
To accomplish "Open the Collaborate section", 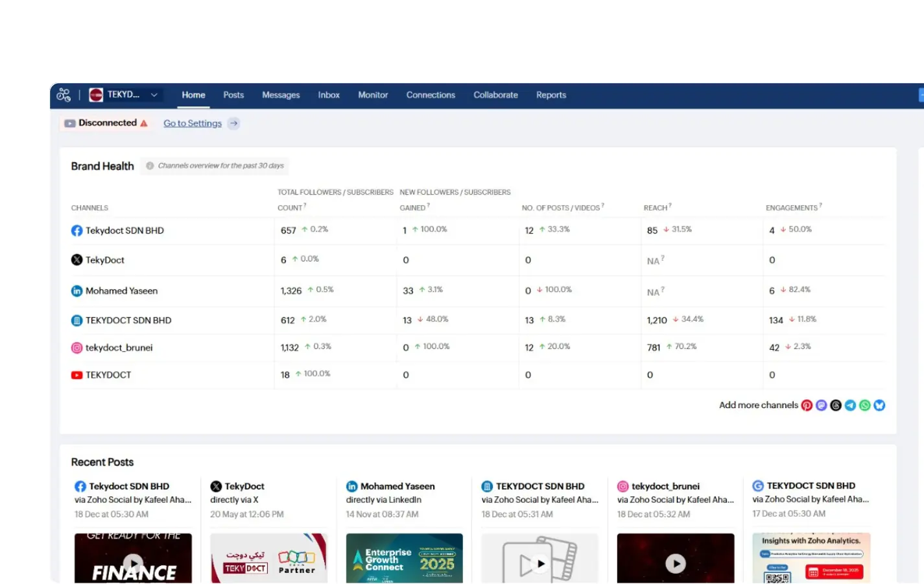I will [495, 95].
